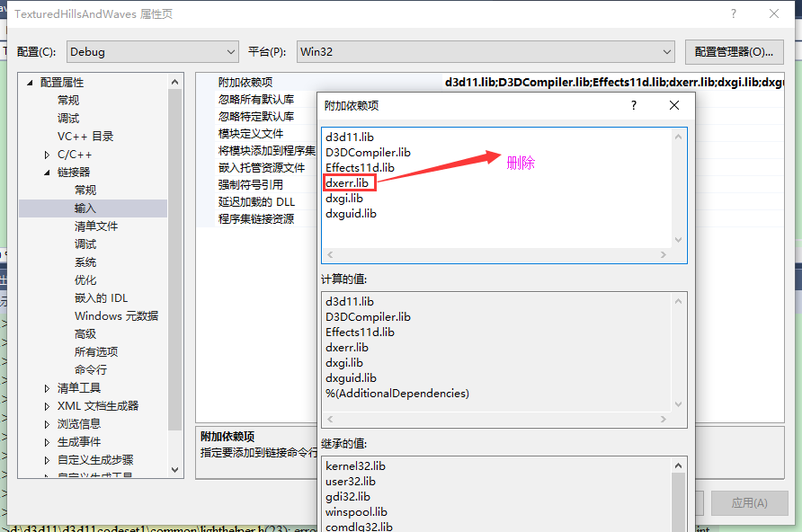Screen dimensions: 802x532
Task: Click the 模块定义文件 property row
Action: 252,132
